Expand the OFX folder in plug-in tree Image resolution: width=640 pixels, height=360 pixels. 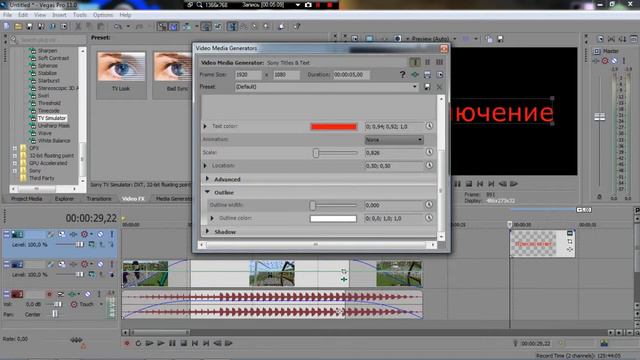tap(15, 148)
